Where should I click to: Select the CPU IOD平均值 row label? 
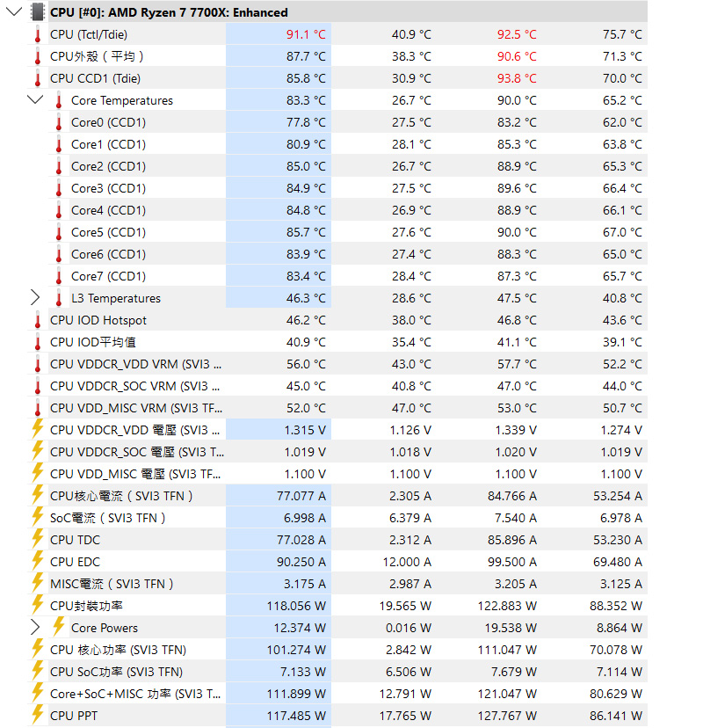[x=93, y=342]
